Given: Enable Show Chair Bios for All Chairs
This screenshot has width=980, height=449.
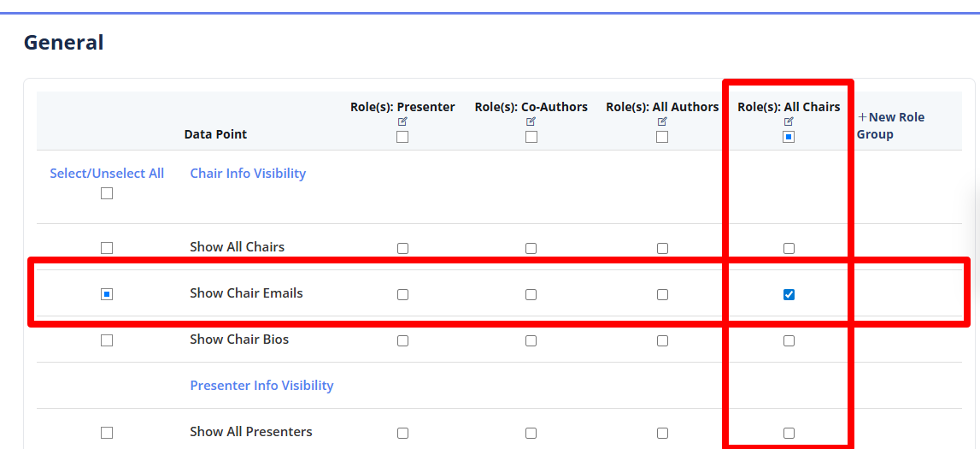Looking at the screenshot, I should 789,341.
